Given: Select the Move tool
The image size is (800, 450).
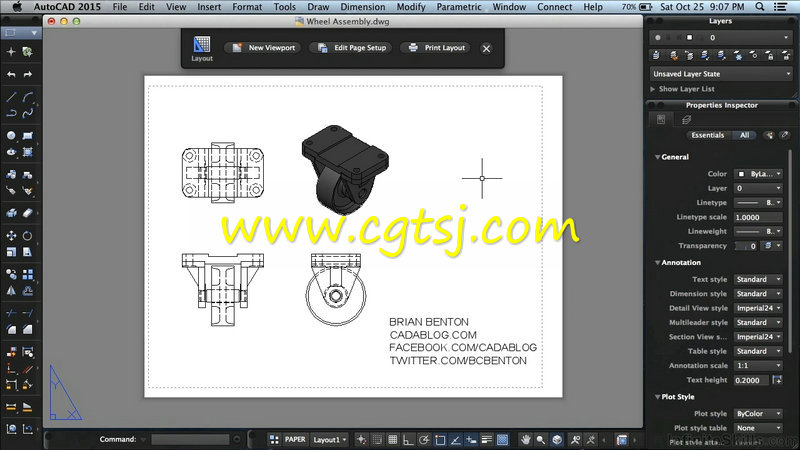Looking at the screenshot, I should point(11,235).
